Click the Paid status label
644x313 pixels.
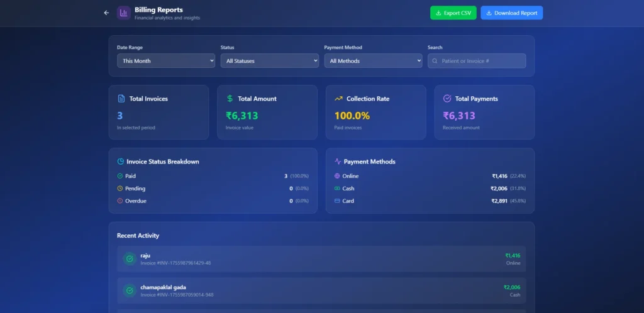coord(130,176)
